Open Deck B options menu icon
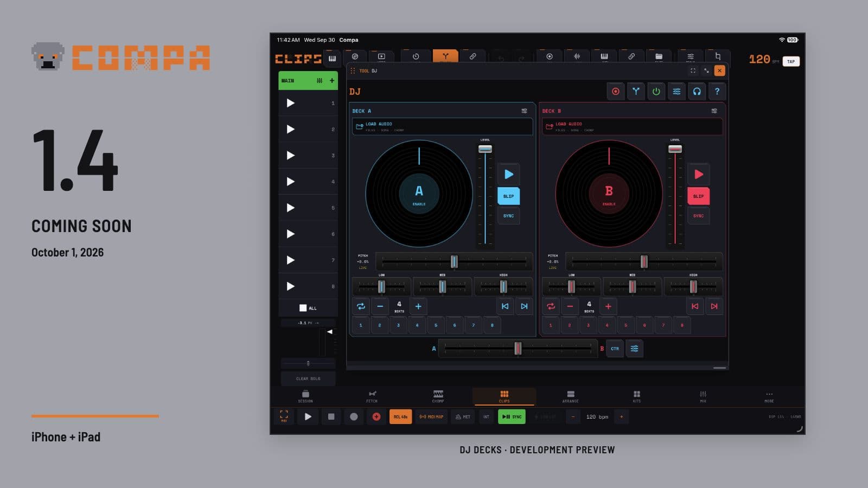The height and width of the screenshot is (488, 868). [714, 111]
